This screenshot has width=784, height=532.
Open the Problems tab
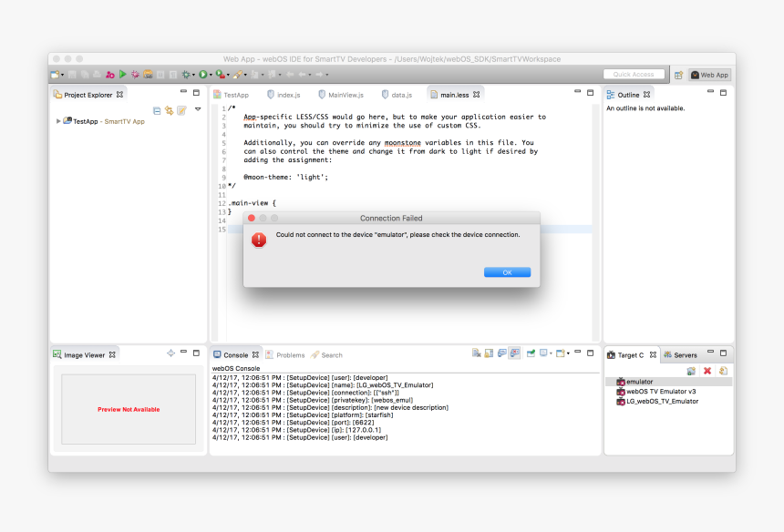285,355
